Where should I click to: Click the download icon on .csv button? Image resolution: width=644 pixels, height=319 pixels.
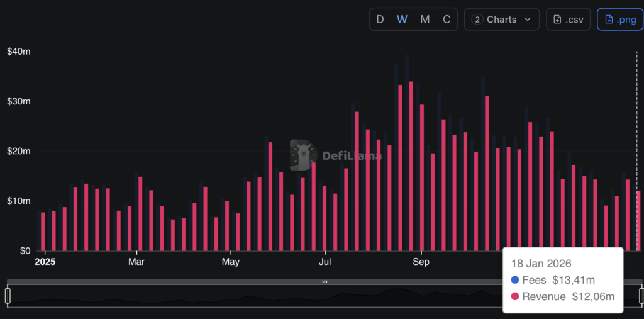557,20
